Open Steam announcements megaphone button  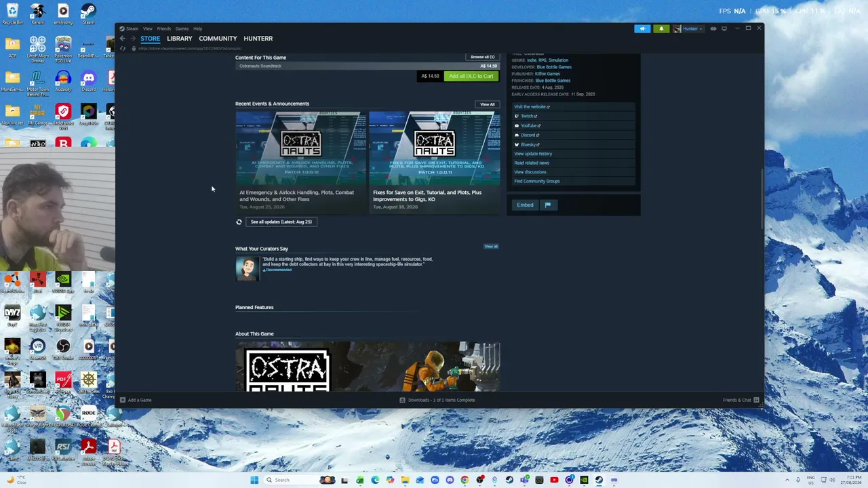[x=642, y=28]
